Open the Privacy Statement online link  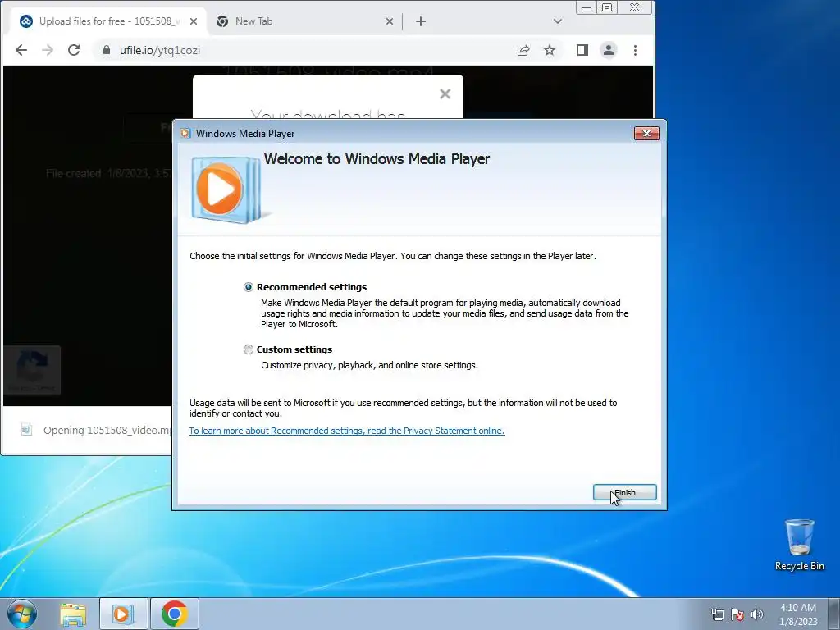(x=347, y=431)
